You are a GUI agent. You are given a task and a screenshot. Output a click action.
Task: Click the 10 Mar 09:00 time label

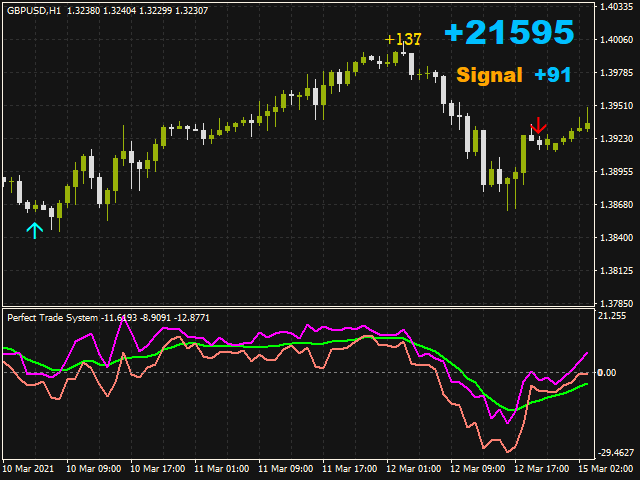click(x=93, y=469)
